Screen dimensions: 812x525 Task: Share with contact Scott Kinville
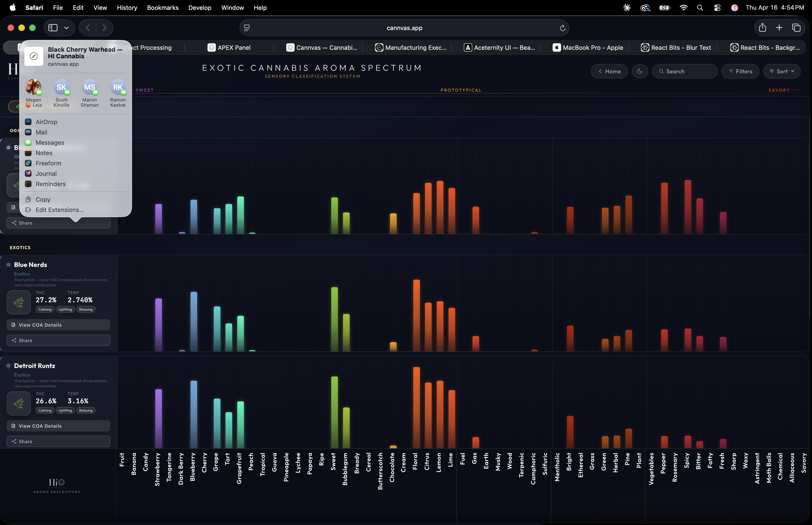61,87
